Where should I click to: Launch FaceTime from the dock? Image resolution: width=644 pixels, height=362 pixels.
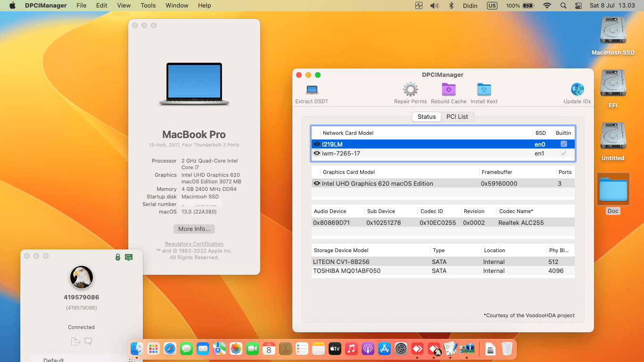[x=252, y=349]
